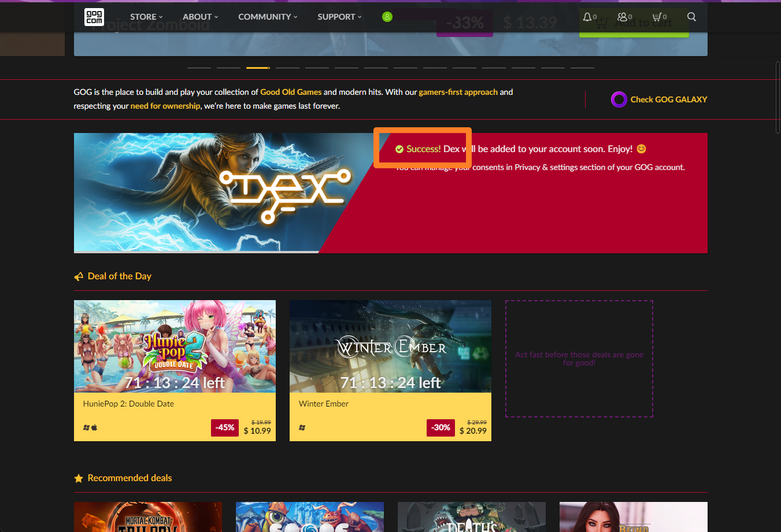Viewport: 781px width, 532px height.
Task: Select the last carousel slide indicator
Action: coord(582,68)
